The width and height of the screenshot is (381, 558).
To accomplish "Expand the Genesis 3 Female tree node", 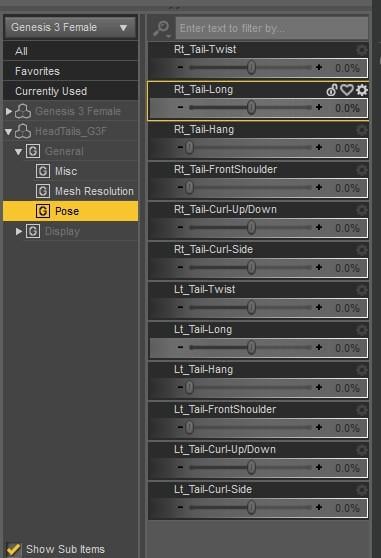I will (x=9, y=111).
